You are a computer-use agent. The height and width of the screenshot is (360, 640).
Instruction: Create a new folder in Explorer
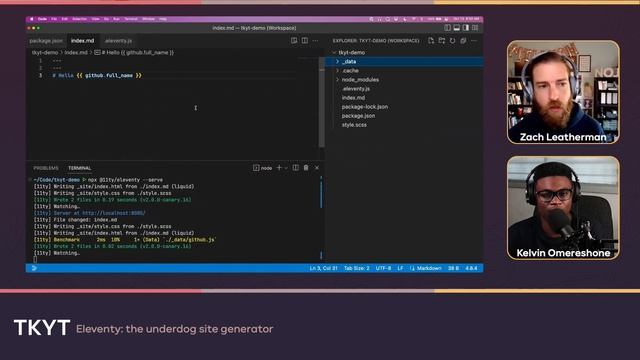pos(442,41)
